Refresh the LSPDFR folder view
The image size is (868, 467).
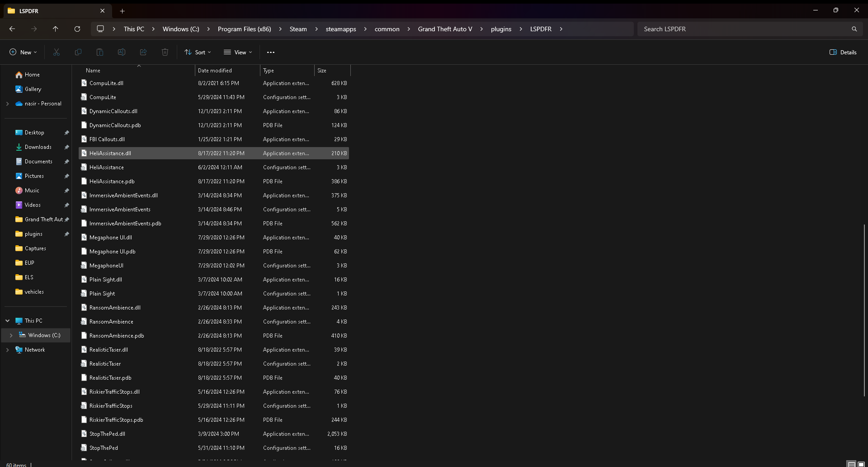77,29
